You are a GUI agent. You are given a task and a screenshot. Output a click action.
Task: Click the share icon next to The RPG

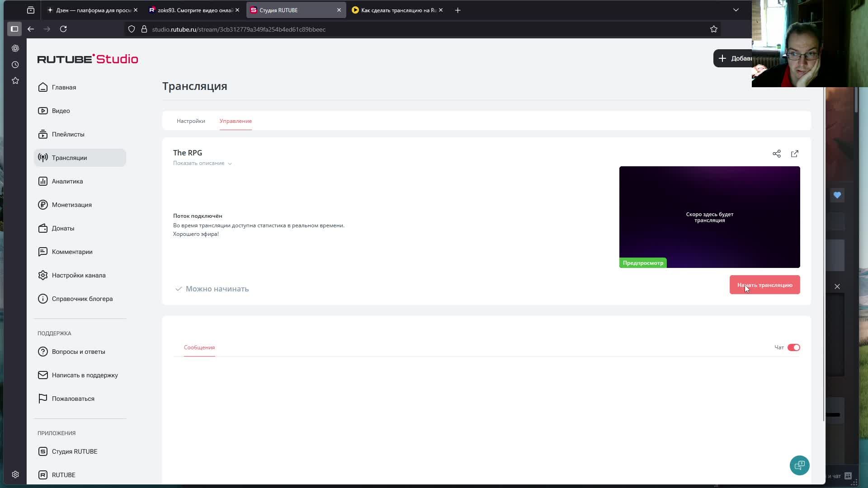(x=776, y=154)
